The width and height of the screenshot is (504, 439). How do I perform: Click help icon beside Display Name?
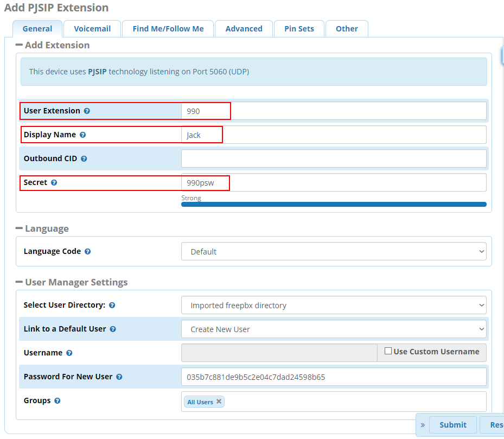[83, 135]
